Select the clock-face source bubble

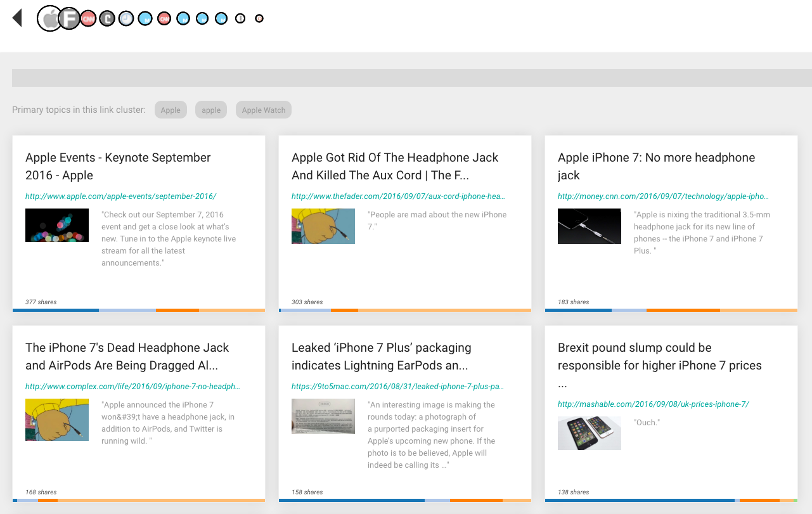pos(126,19)
